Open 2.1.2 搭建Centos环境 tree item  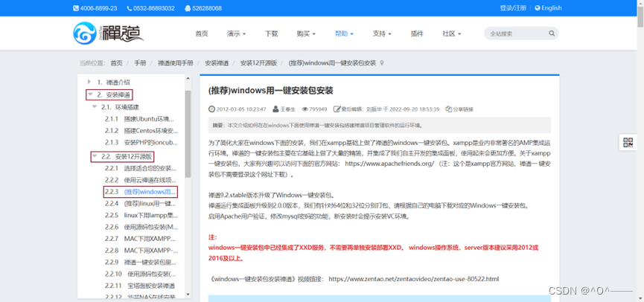pos(141,131)
